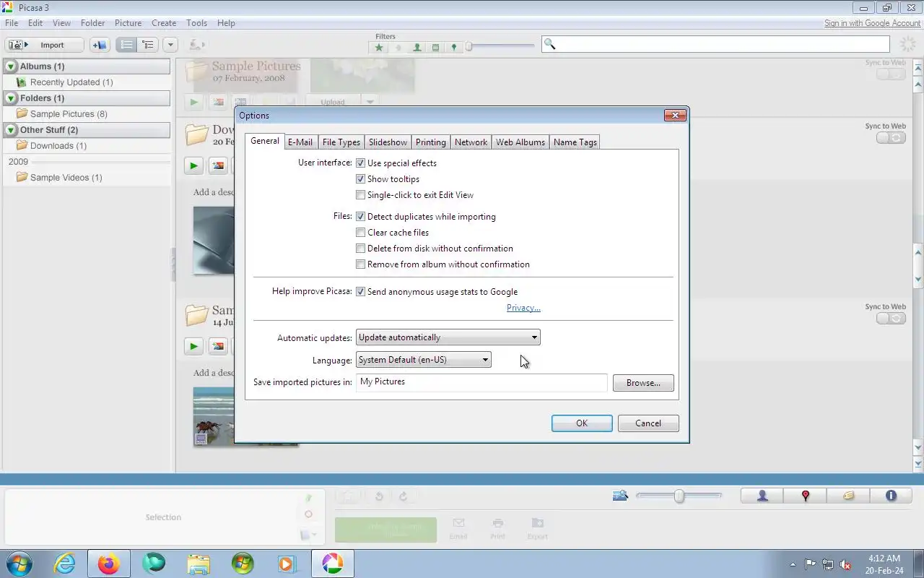Play slideshow for the Sample Videos folder
Screen dimensions: 924x578
[193, 346]
